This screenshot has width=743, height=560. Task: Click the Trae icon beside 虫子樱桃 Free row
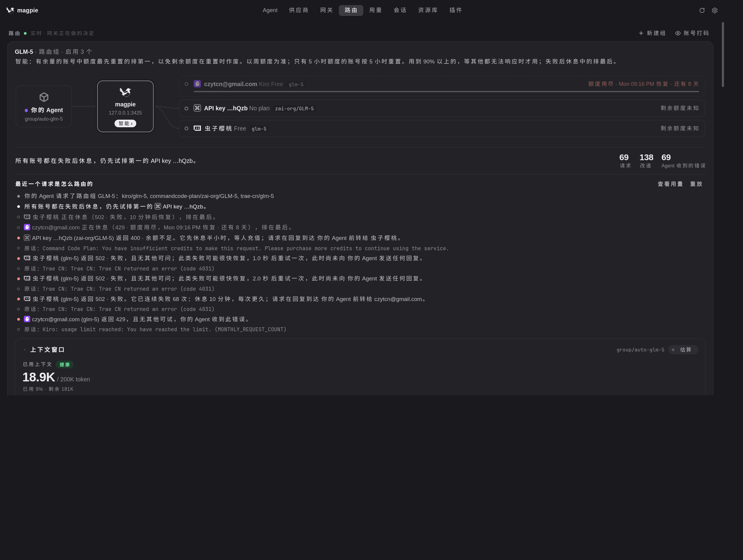click(197, 128)
